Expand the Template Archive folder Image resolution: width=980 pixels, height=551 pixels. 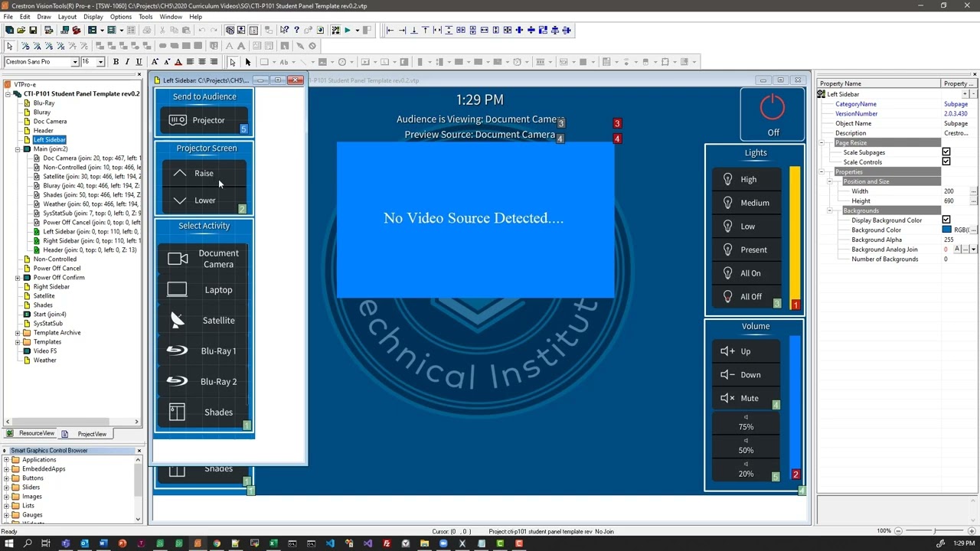point(18,333)
